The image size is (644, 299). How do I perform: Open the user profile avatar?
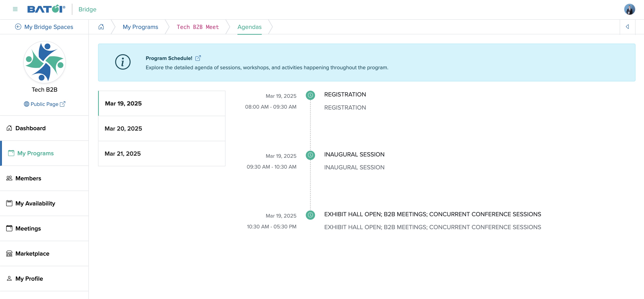coord(629,9)
